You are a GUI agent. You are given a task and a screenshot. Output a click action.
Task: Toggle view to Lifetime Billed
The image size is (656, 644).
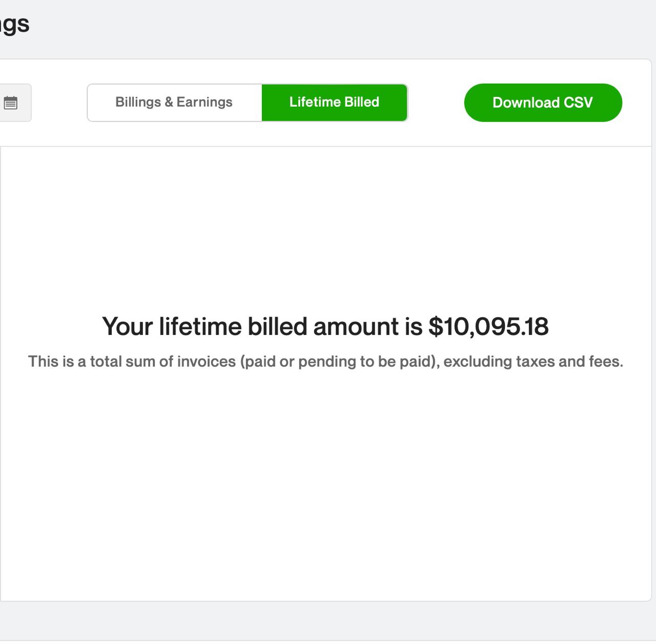[335, 103]
